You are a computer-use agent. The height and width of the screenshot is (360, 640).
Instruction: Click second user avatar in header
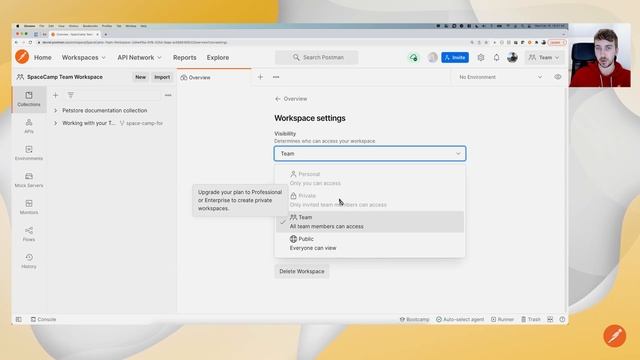click(433, 58)
